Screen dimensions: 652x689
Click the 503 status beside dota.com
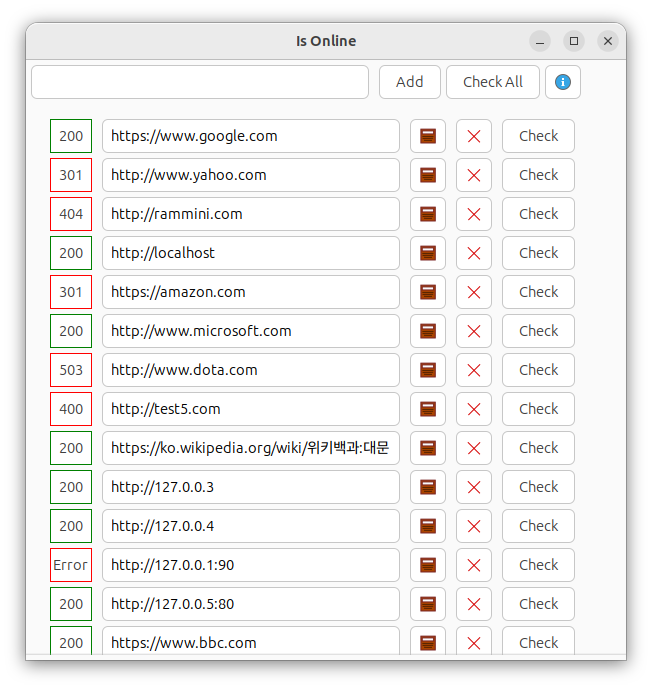pyautogui.click(x=71, y=370)
